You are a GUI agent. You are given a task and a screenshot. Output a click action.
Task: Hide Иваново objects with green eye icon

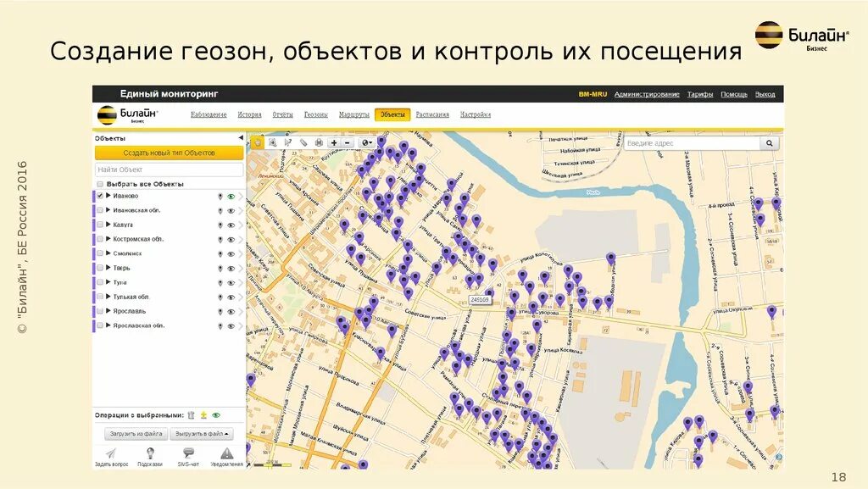(x=231, y=197)
